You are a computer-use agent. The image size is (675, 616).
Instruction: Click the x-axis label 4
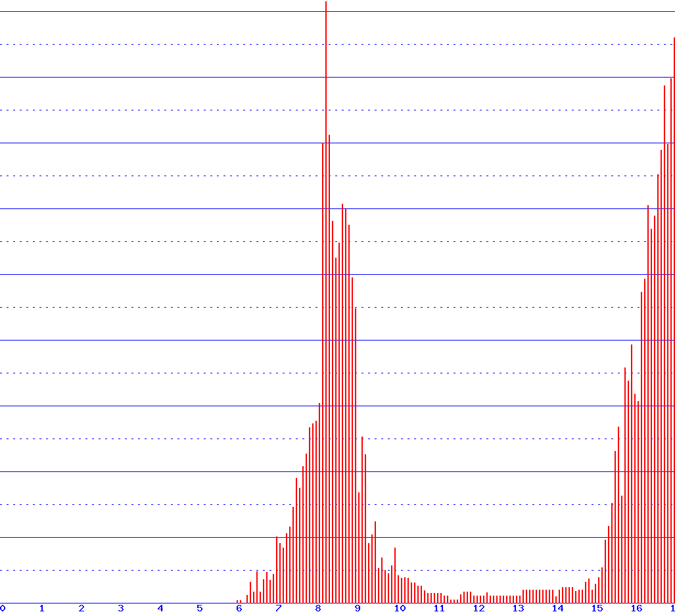(x=160, y=608)
